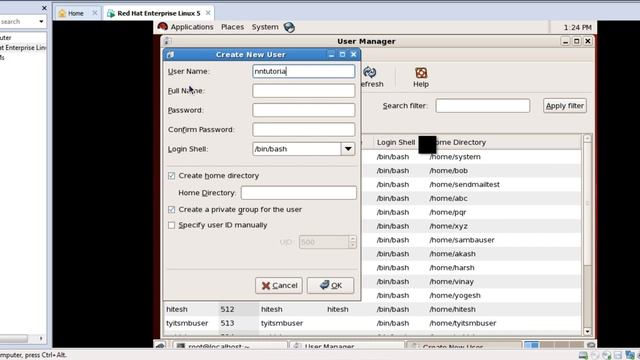Screen dimensions: 640x360
Task: Open the System menu
Action: 265,27
